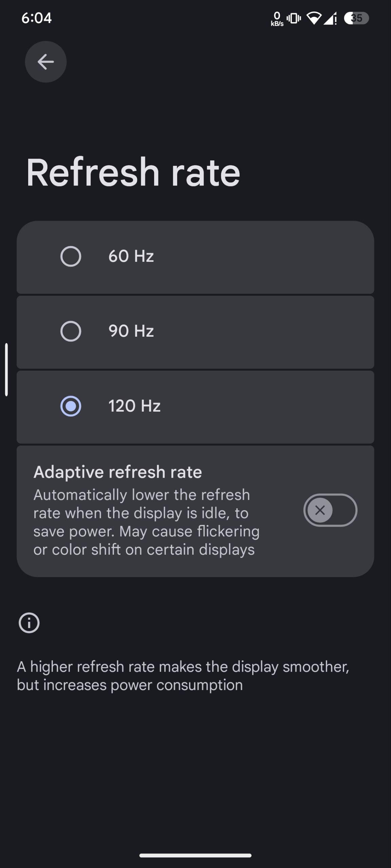Tap the cellular signal icon
This screenshot has height=868, width=391.
(x=330, y=18)
